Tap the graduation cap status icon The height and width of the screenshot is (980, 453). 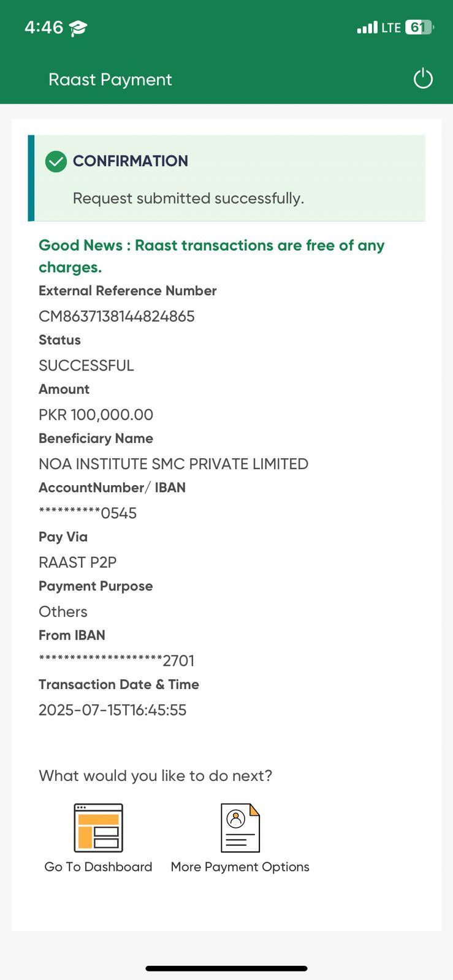coord(78,28)
